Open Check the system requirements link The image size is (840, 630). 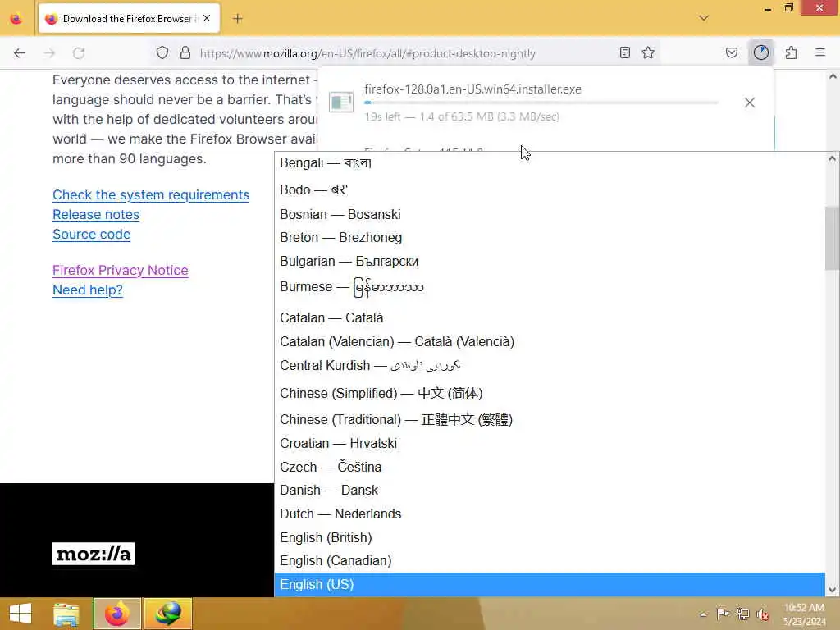151,195
